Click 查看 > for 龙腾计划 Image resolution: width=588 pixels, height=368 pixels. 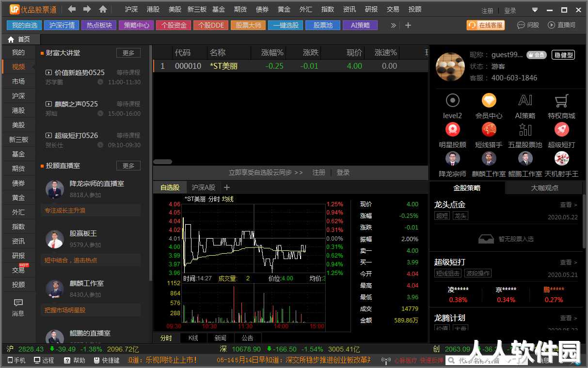pyautogui.click(x=569, y=318)
